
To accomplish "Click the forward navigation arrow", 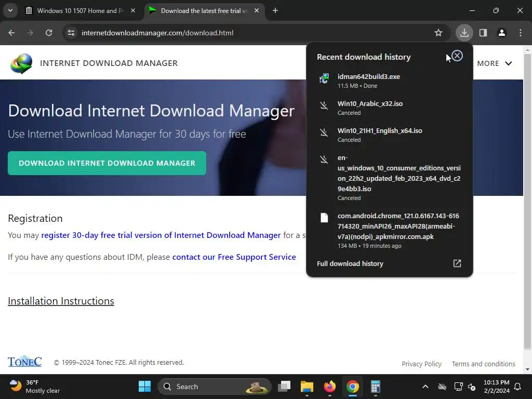I will (30, 33).
